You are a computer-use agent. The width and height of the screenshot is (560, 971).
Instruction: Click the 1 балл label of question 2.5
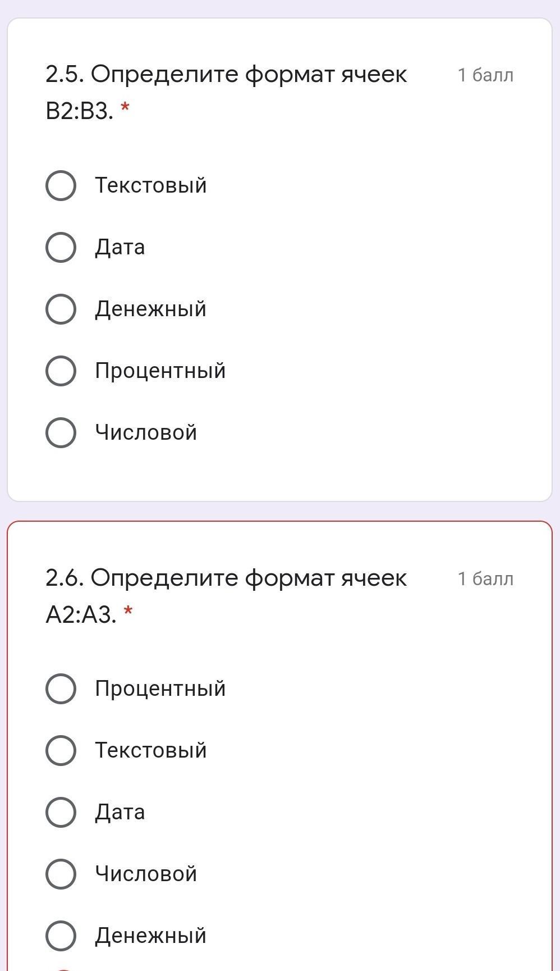click(x=485, y=75)
